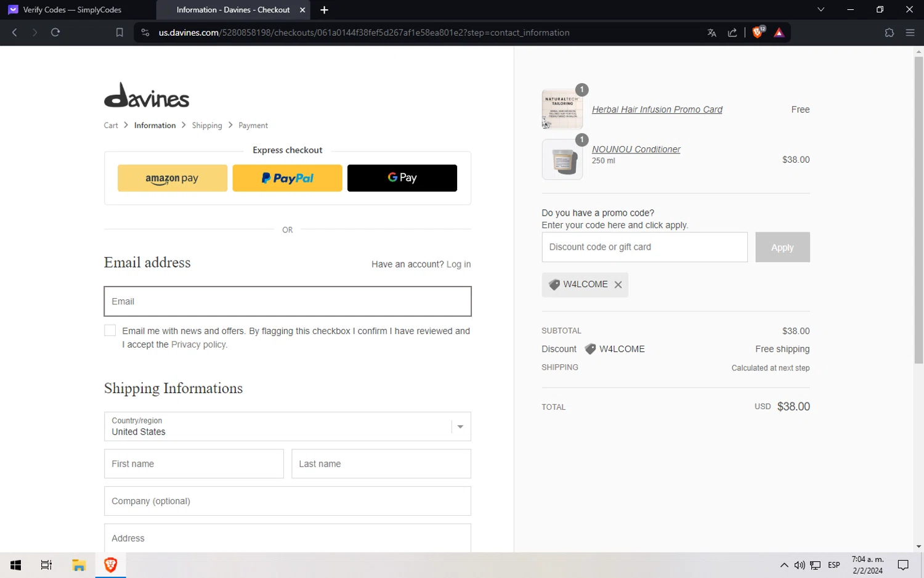Click the volume speaker icon
Screen dimensions: 924x578
[x=800, y=565]
